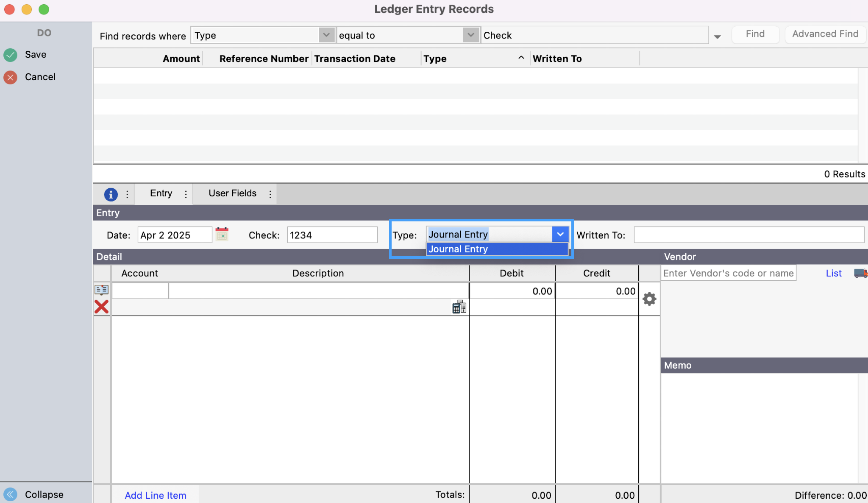Click the vendor truck icon
The width and height of the screenshot is (868, 503).
click(x=860, y=274)
